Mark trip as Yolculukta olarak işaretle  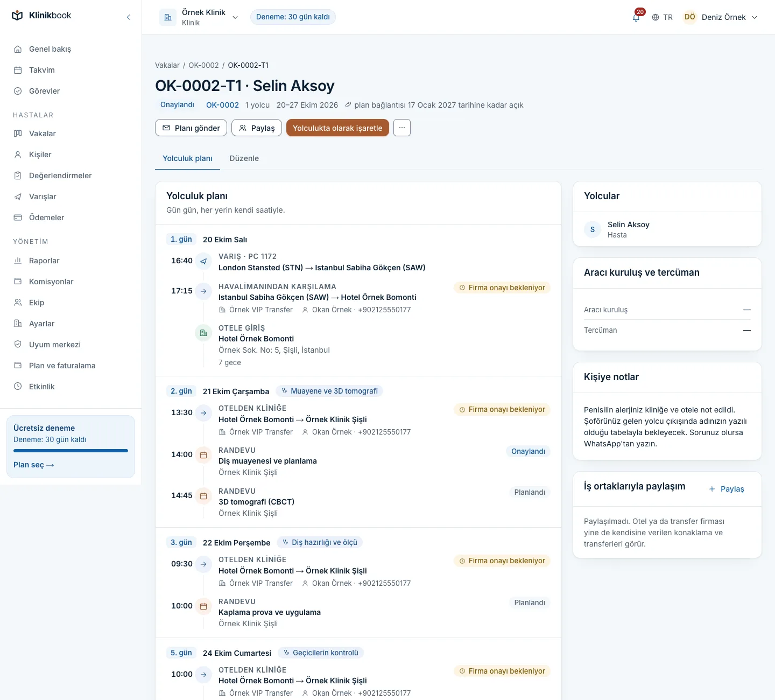337,128
